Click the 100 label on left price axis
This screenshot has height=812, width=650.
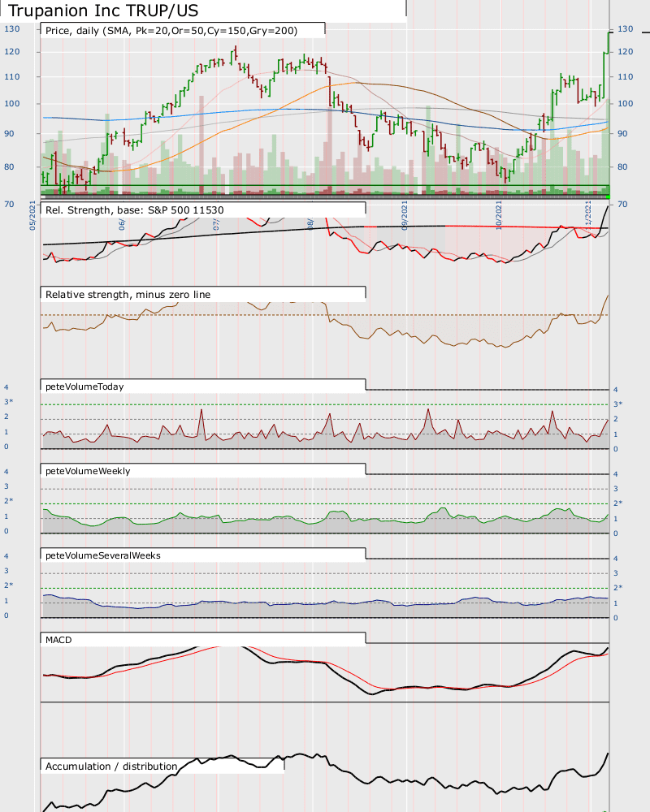[12, 104]
